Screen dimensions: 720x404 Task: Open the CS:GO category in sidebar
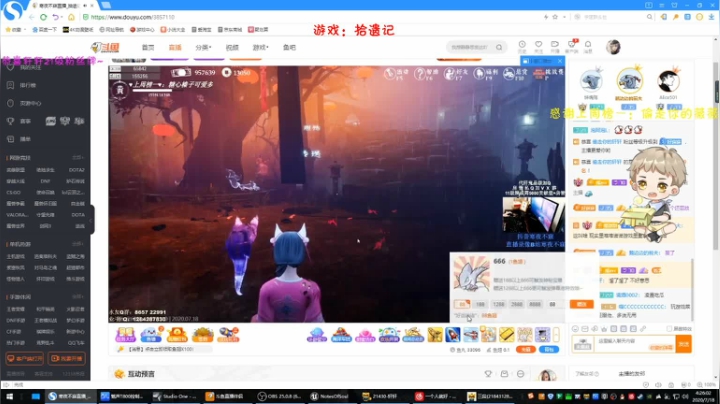coord(13,192)
